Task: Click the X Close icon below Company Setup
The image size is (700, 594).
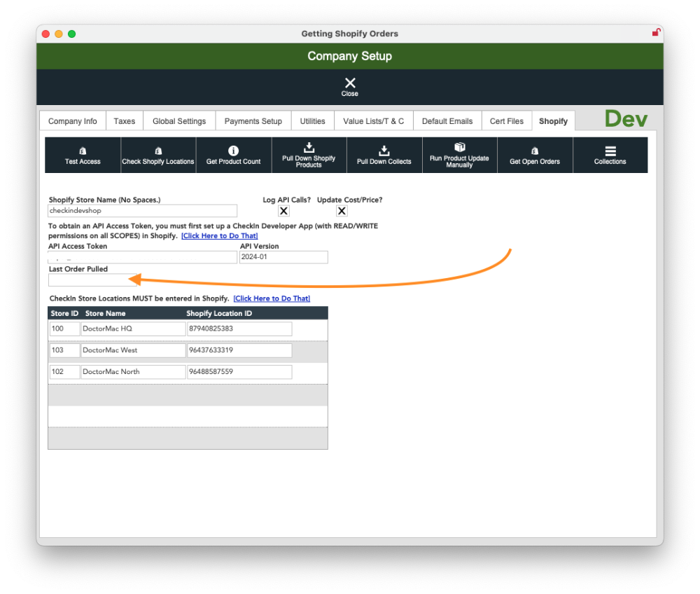Action: (349, 85)
